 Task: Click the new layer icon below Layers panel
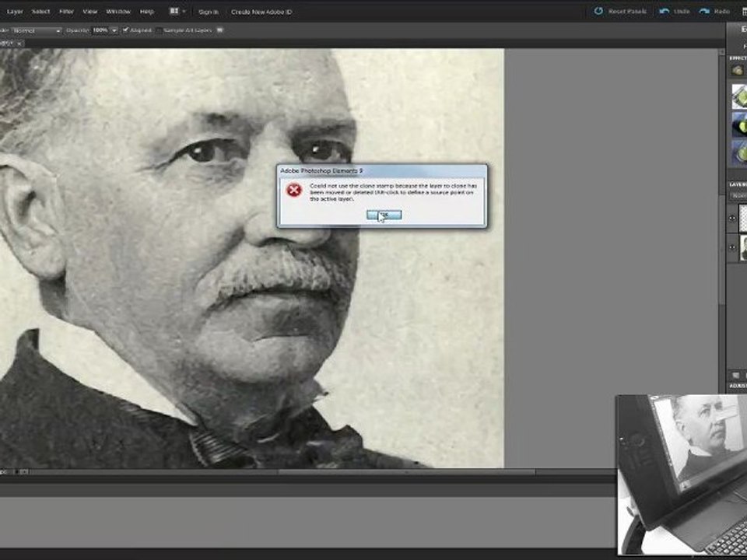[735, 375]
